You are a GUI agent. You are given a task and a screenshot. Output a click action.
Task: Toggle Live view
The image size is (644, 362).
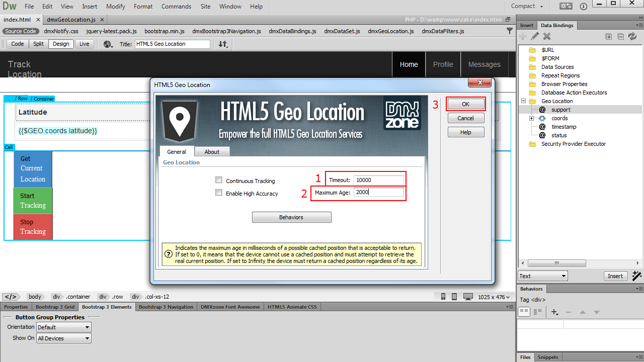pyautogui.click(x=85, y=44)
